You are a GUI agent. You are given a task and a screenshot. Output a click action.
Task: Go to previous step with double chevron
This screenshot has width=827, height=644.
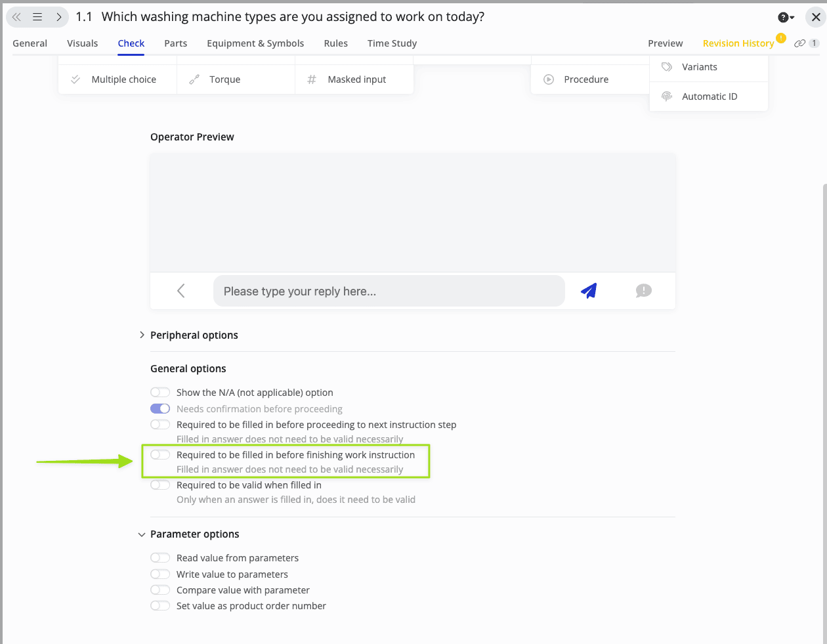tap(17, 17)
